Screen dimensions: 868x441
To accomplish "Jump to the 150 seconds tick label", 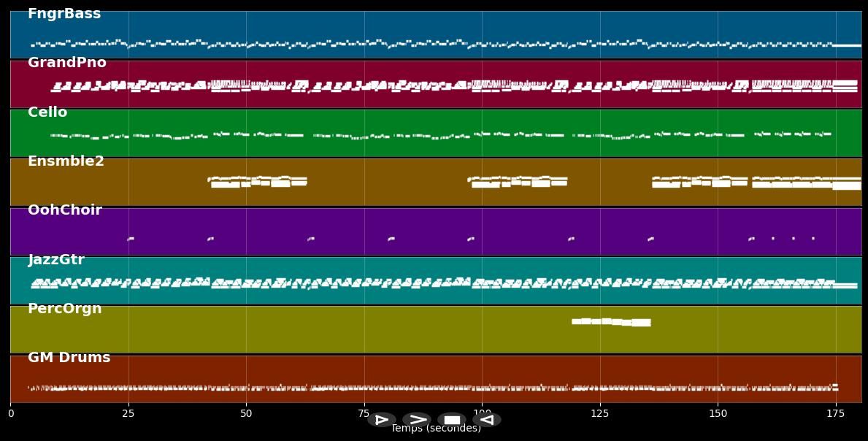I will [x=718, y=414].
